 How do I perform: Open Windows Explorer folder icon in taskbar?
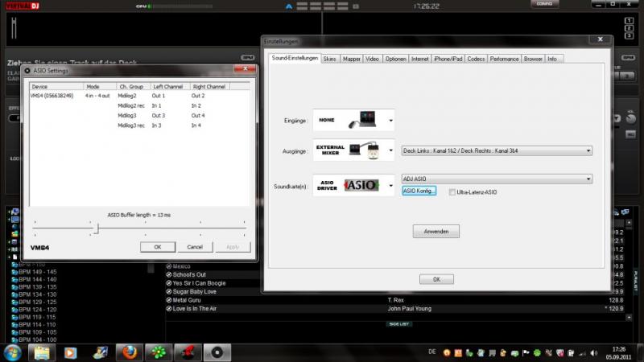(42, 352)
